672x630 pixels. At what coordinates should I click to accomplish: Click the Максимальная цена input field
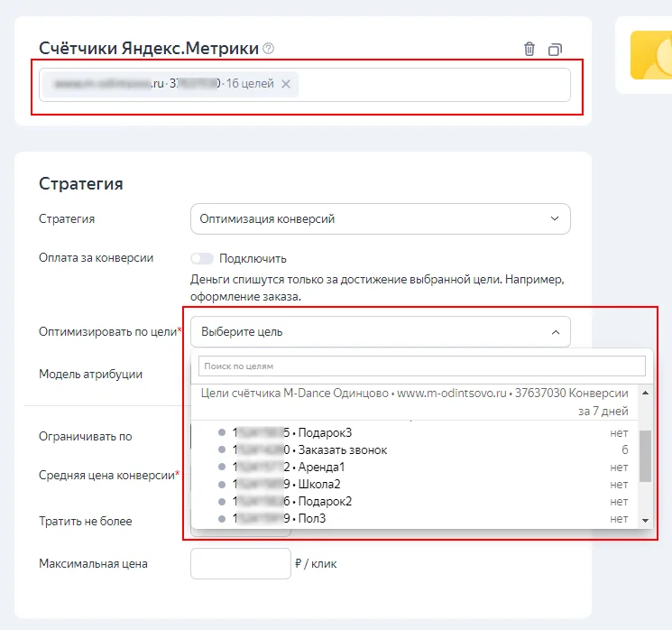241,563
